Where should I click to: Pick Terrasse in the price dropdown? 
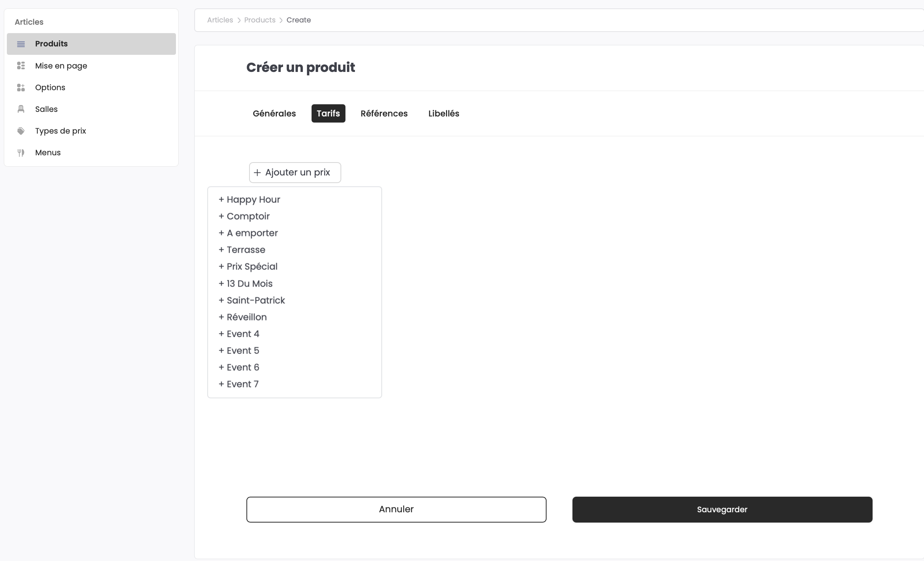pos(242,250)
